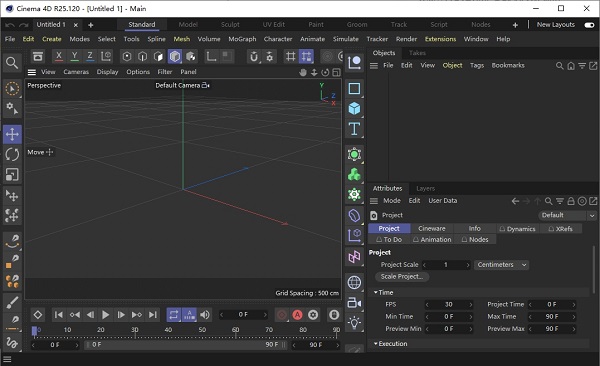Switch to Polygons mode icon
Screen dimensions: 600x366
tap(158, 57)
